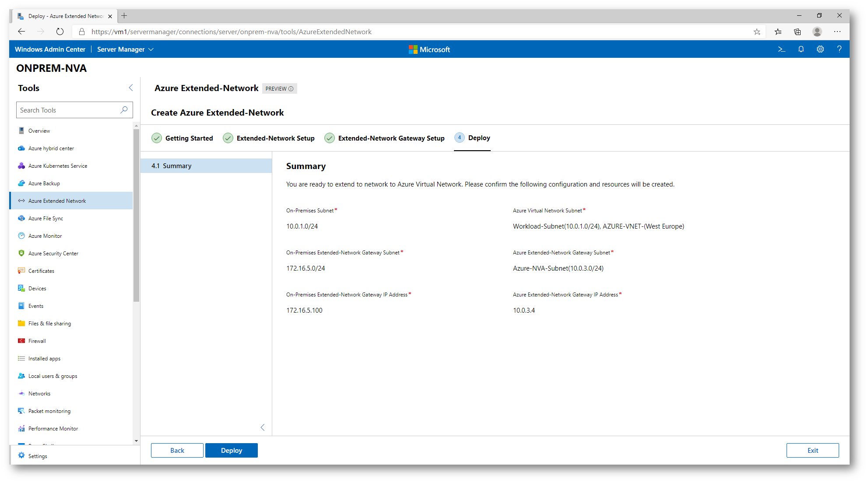Collapse the Summary step pane chevron
The height and width of the screenshot is (483, 868).
pyautogui.click(x=263, y=427)
